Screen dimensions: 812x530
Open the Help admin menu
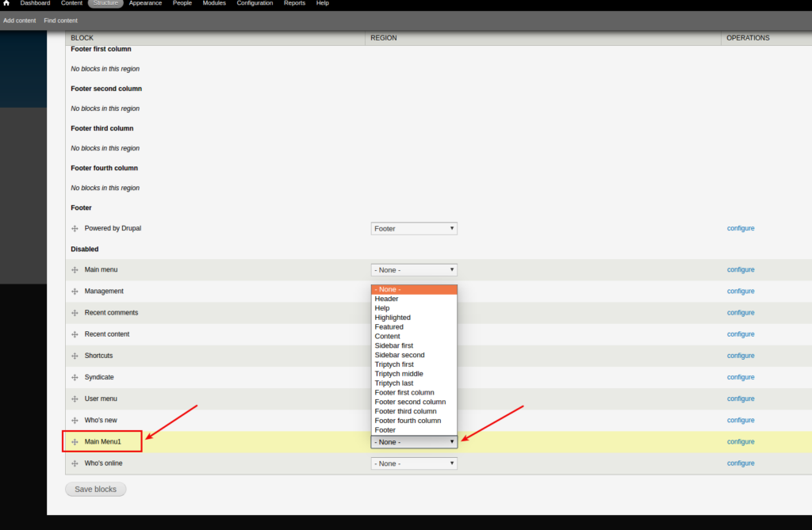point(323,3)
